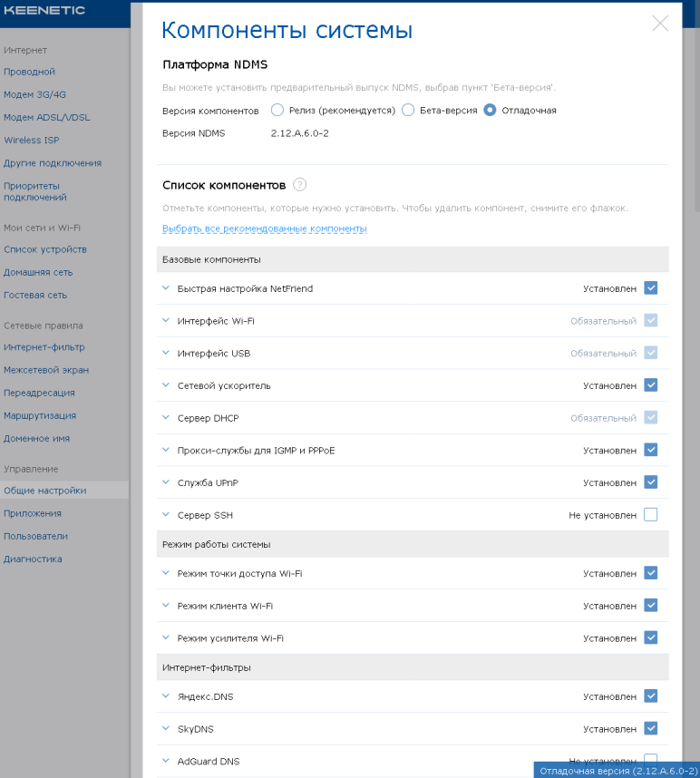Expand Быстрая настройка NetFriend details

point(166,287)
